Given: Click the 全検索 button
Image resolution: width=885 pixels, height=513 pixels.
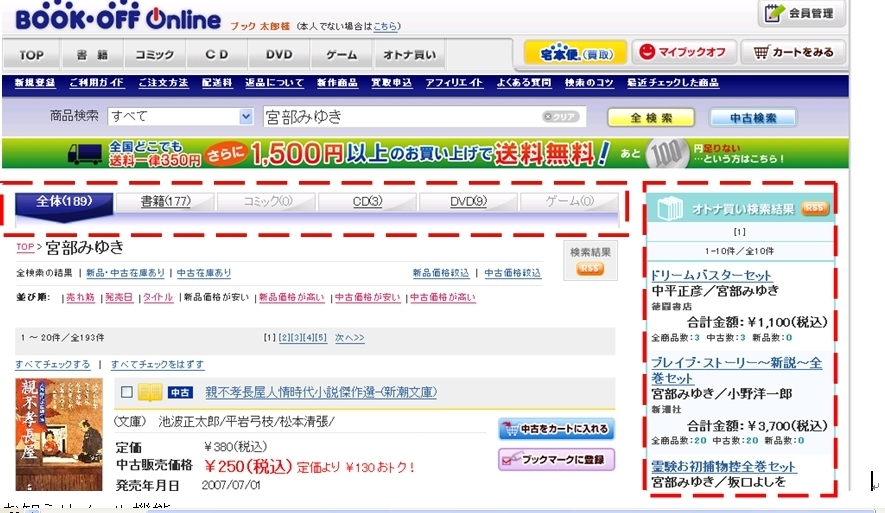Looking at the screenshot, I should pos(651,117).
